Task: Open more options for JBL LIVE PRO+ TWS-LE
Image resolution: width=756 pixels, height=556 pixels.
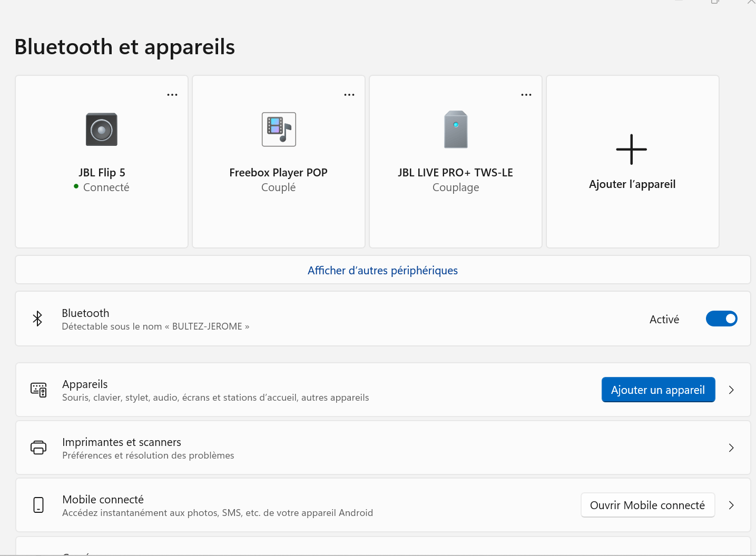Action: click(x=526, y=95)
